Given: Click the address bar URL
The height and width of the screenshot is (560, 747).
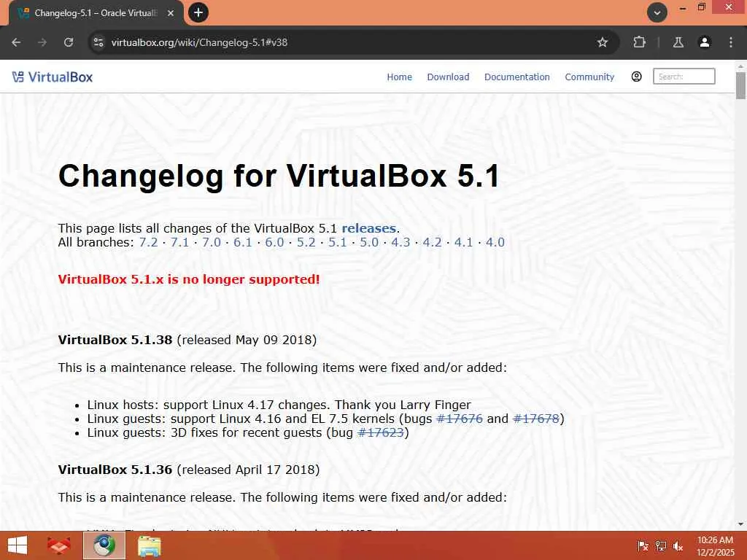Looking at the screenshot, I should pyautogui.click(x=199, y=42).
